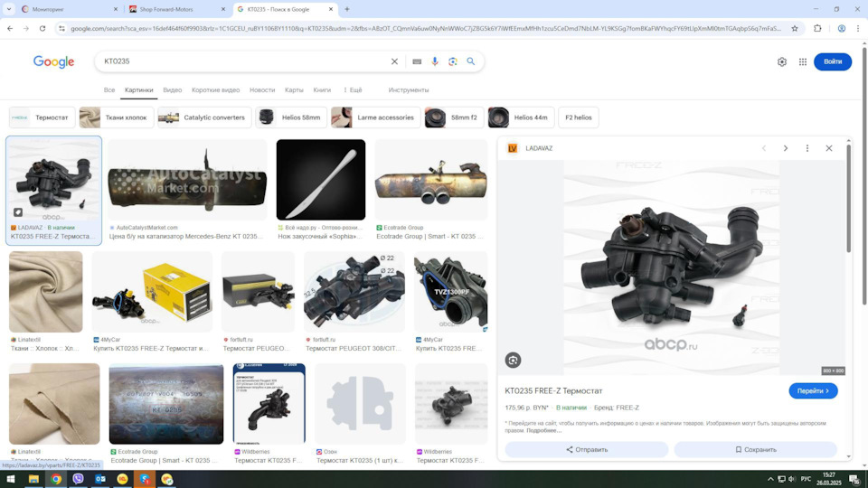Expand the Ещё search categories menu
The image size is (868, 488).
coord(353,90)
